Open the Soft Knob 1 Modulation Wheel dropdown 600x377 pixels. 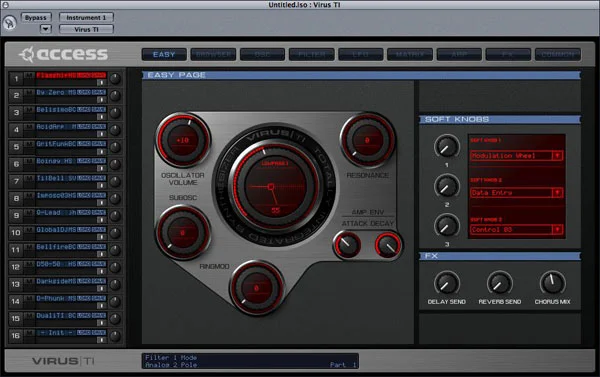(516, 156)
